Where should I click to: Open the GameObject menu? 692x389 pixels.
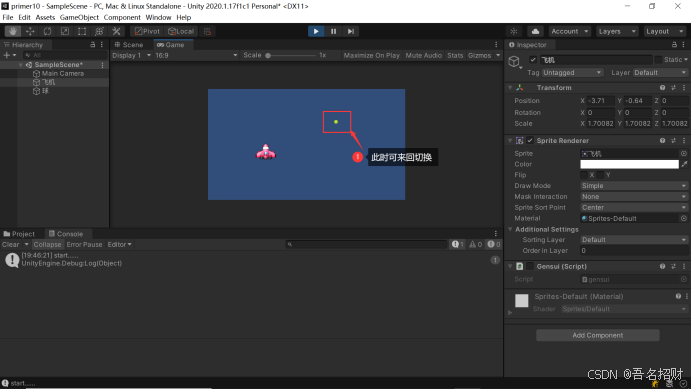79,17
